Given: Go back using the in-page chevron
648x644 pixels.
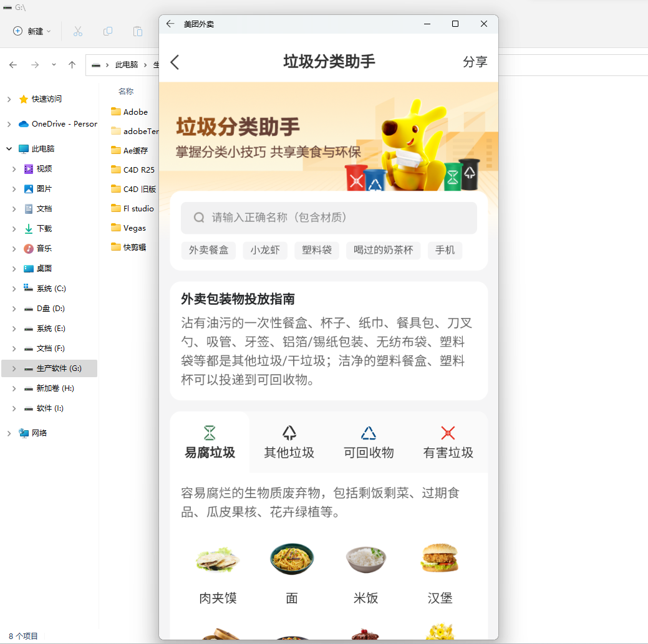Looking at the screenshot, I should 175,62.
